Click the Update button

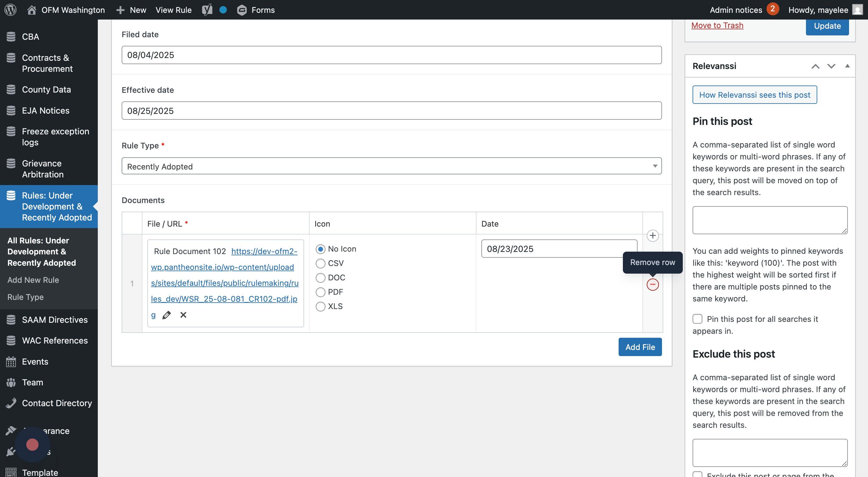[827, 26]
